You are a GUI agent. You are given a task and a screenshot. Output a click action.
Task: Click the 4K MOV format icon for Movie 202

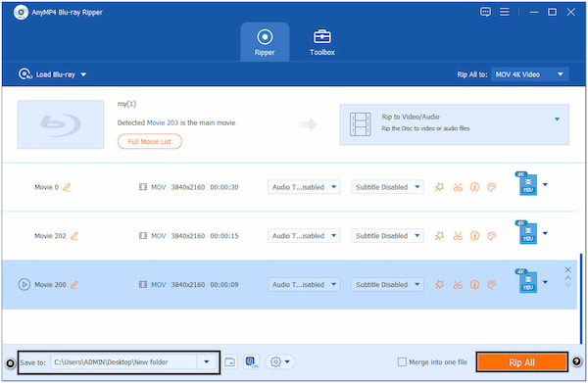click(526, 232)
